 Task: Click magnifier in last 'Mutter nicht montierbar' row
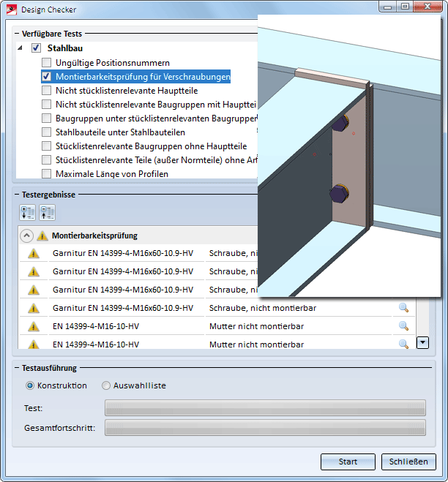tap(403, 344)
